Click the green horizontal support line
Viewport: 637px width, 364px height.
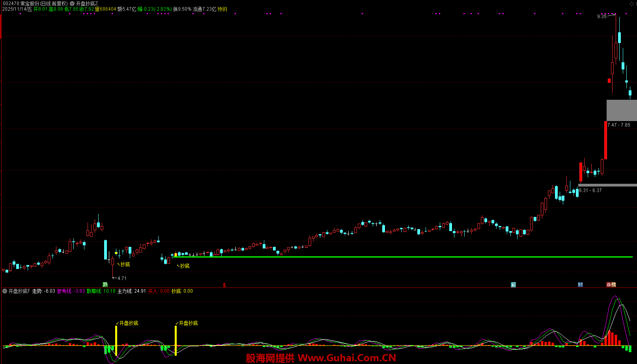[394, 257]
